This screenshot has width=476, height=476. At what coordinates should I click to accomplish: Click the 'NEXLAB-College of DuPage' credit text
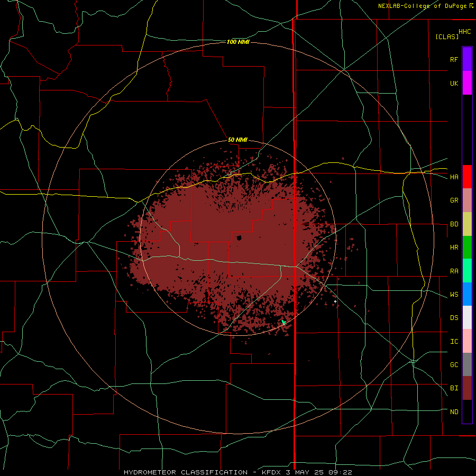point(422,6)
